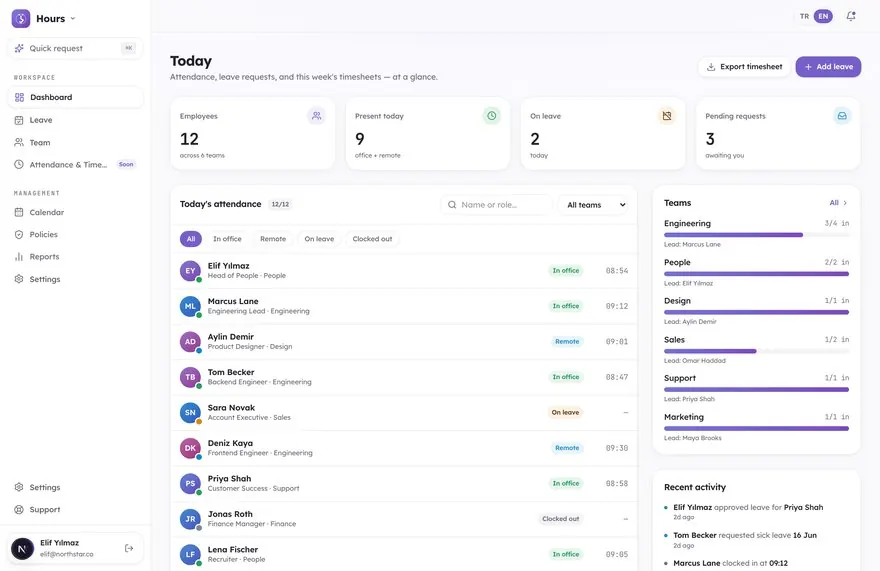880x571 pixels.
Task: Filter attendance by Clocked out
Action: [x=373, y=239]
